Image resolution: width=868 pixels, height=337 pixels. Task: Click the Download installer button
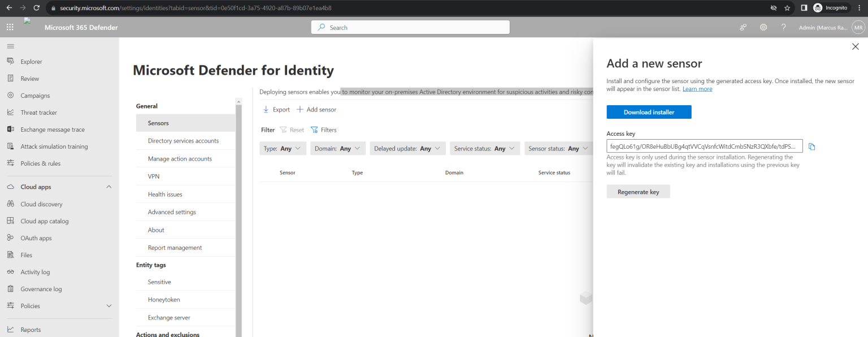click(x=648, y=111)
